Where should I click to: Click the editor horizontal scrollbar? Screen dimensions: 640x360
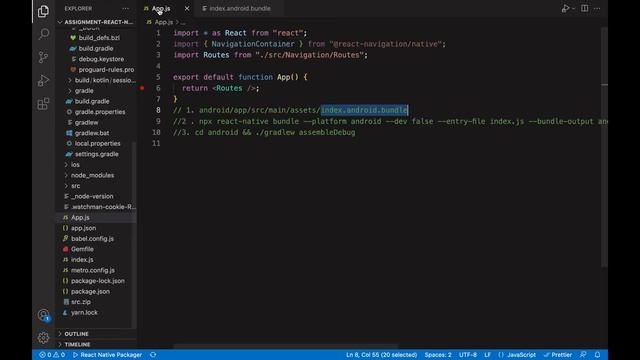tap(286, 347)
